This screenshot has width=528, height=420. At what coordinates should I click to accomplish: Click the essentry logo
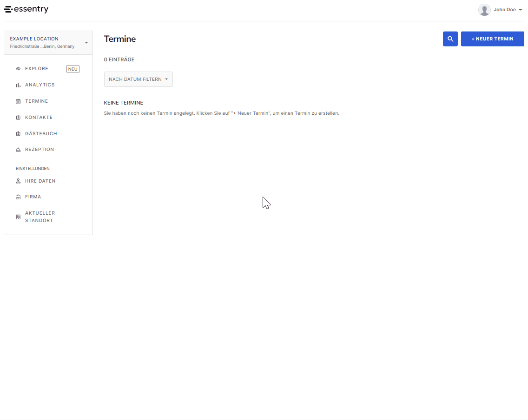tap(26, 9)
